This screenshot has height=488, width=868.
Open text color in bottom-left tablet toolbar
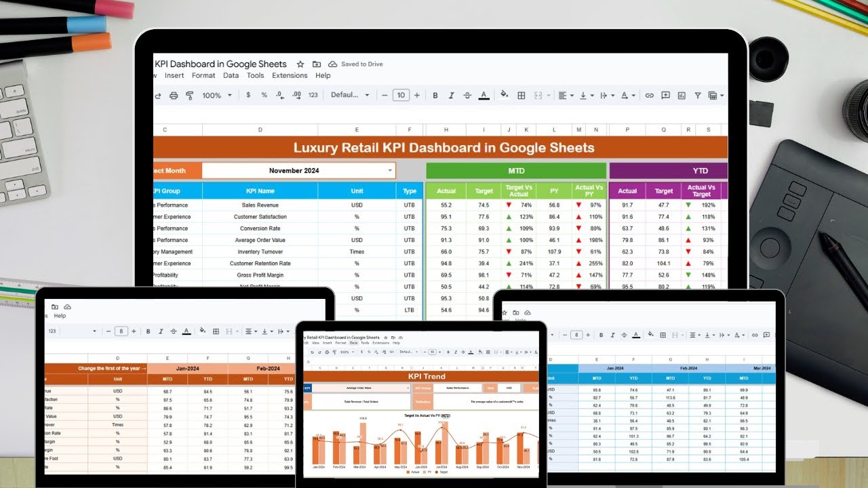187,331
